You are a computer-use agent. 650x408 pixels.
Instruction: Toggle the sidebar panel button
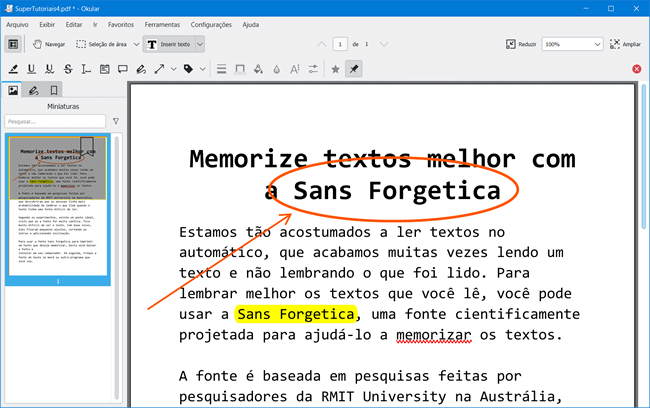pos(13,44)
